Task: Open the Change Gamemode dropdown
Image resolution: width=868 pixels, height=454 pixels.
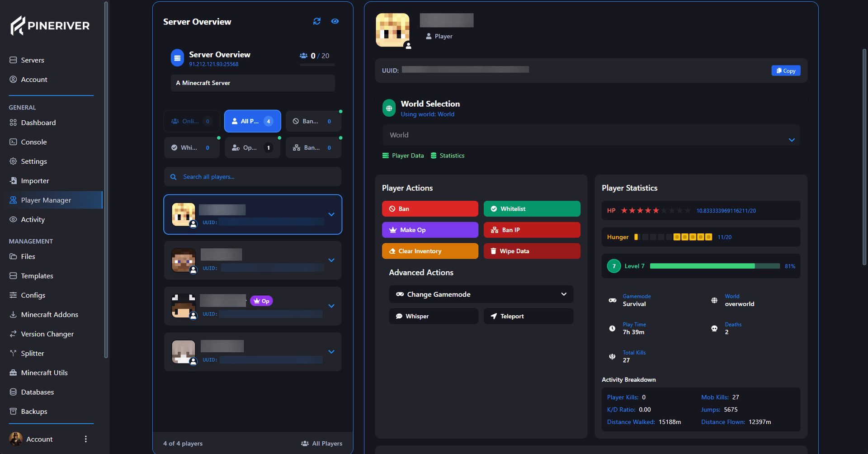Action: pos(481,294)
